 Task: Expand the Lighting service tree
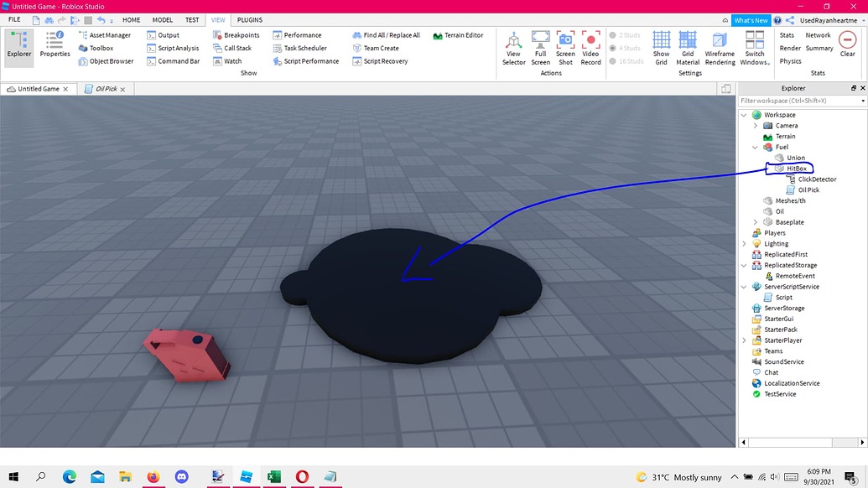click(744, 244)
